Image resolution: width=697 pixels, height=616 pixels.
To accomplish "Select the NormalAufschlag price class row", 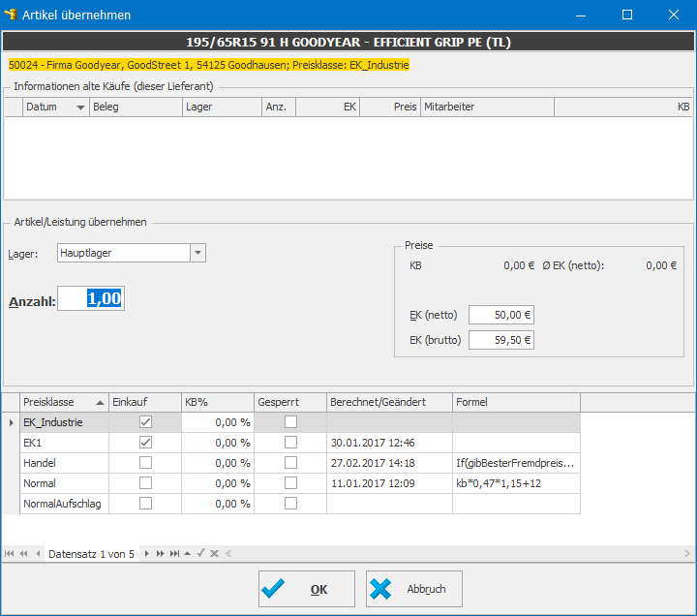I will point(300,504).
